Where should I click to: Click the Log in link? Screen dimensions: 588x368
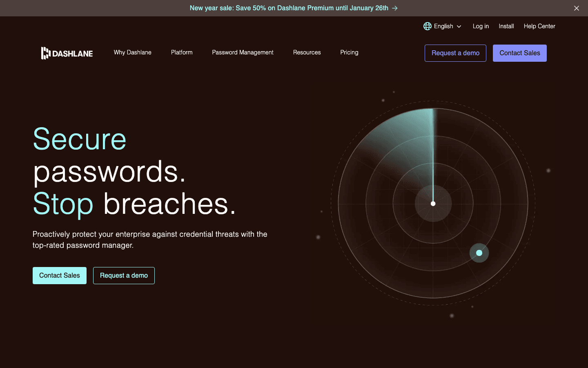(x=481, y=26)
